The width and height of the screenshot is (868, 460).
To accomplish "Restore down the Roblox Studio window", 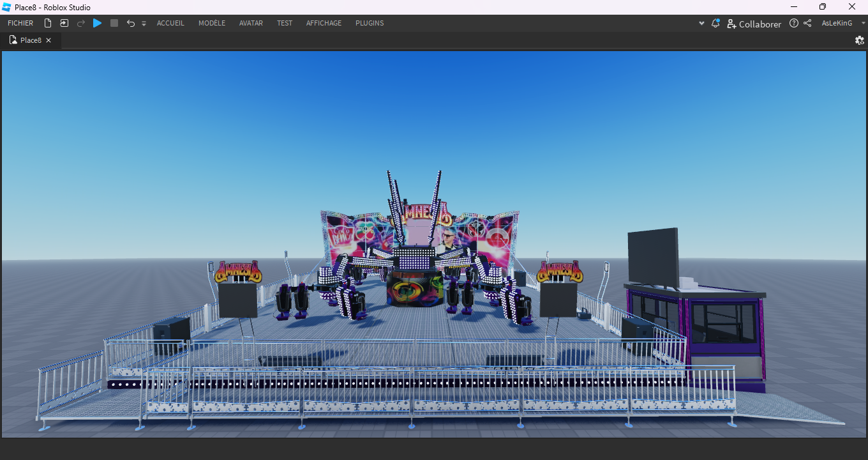I will coord(823,7).
